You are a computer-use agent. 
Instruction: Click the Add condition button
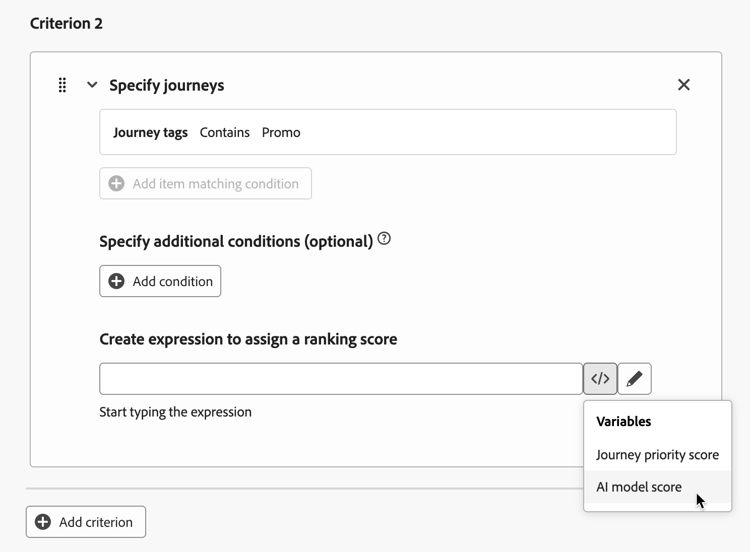[160, 281]
